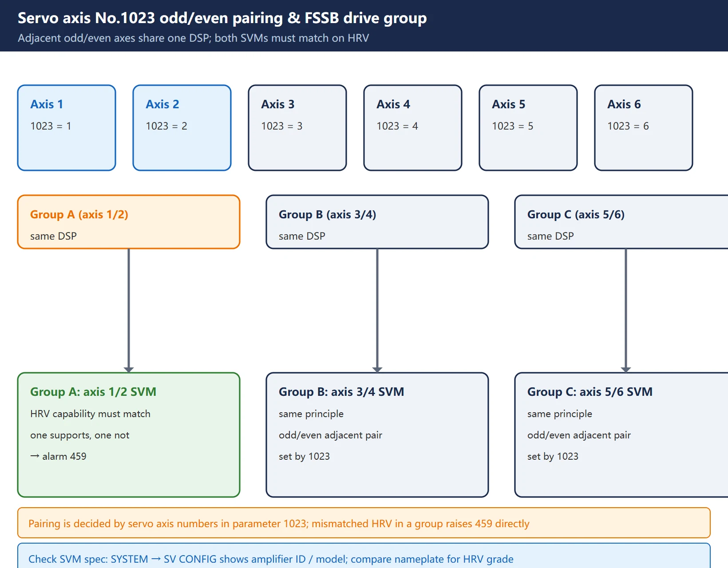Screen dimensions: 728x568
Task: Open the Group B: axis 3/4 SVM box
Action: 377,435
